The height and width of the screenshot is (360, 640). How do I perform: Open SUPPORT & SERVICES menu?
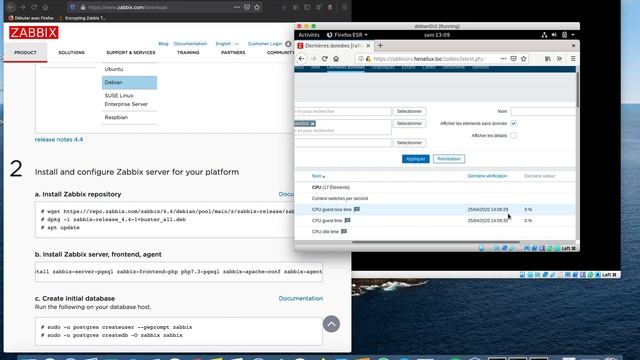click(x=131, y=53)
